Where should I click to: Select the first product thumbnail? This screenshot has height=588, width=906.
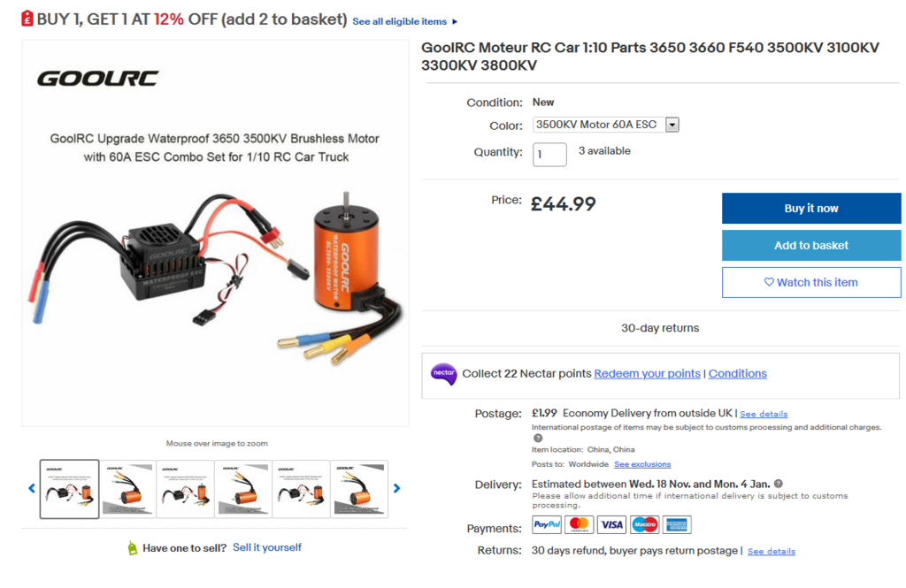point(70,488)
